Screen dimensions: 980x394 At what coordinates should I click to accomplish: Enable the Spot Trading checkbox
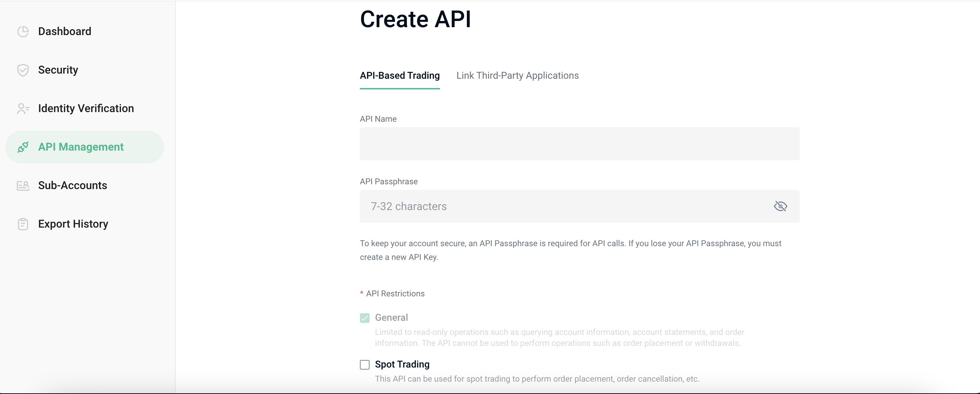coord(365,365)
